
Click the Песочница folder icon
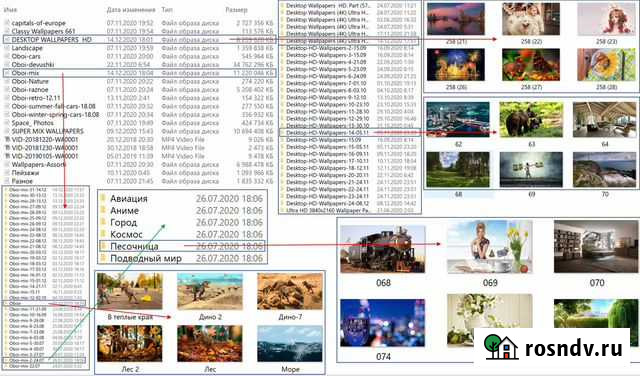tap(104, 246)
